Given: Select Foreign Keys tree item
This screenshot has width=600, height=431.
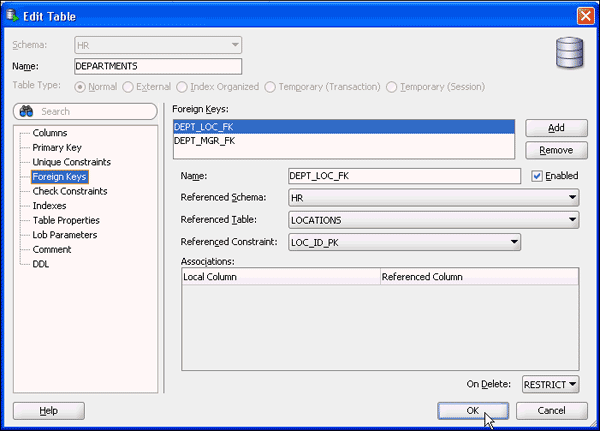Looking at the screenshot, I should pyautogui.click(x=60, y=176).
